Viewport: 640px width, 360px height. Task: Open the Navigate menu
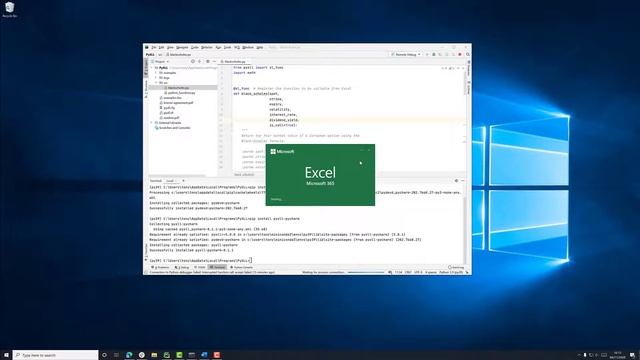coord(182,48)
